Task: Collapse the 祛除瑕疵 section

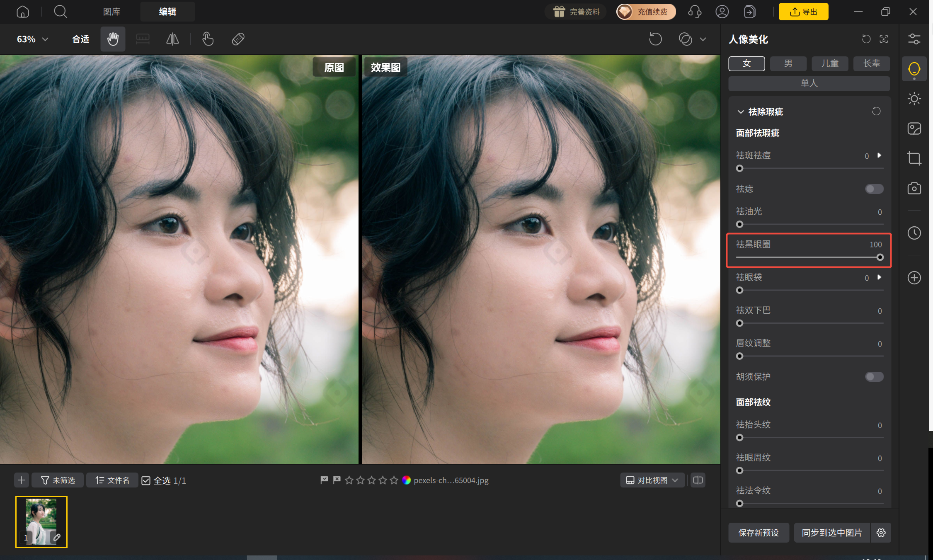Action: [741, 112]
